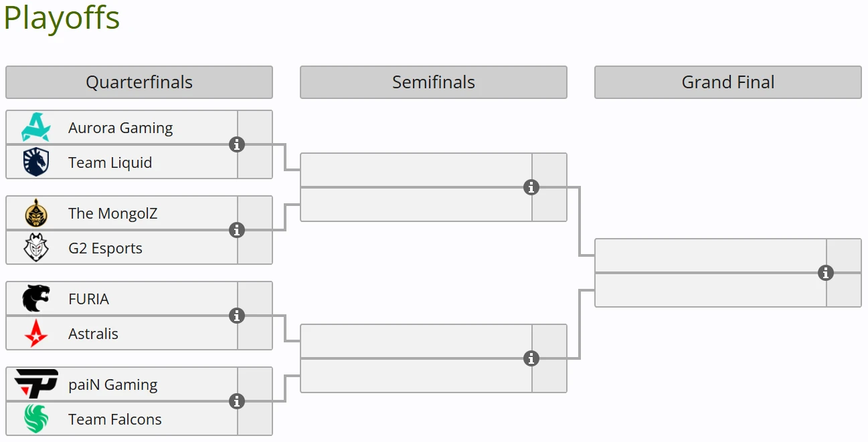The width and height of the screenshot is (868, 442).
Task: Click The MongolZ team logo
Action: coord(36,213)
